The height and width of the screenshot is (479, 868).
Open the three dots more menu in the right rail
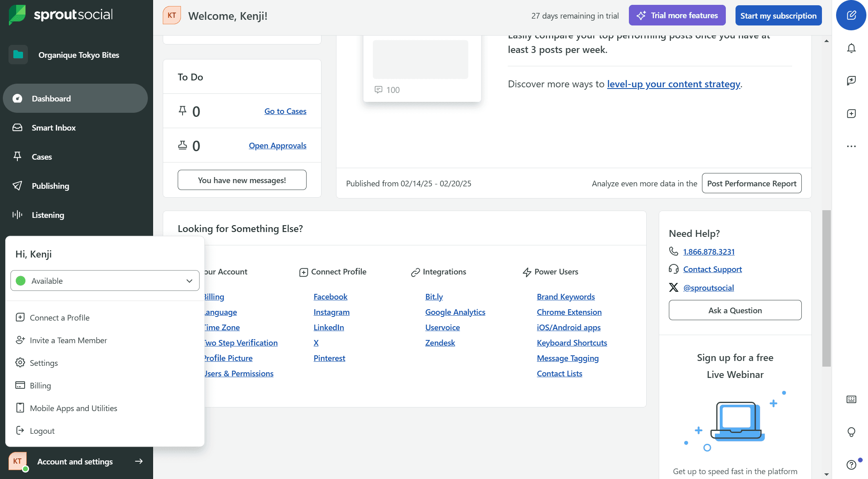click(851, 146)
